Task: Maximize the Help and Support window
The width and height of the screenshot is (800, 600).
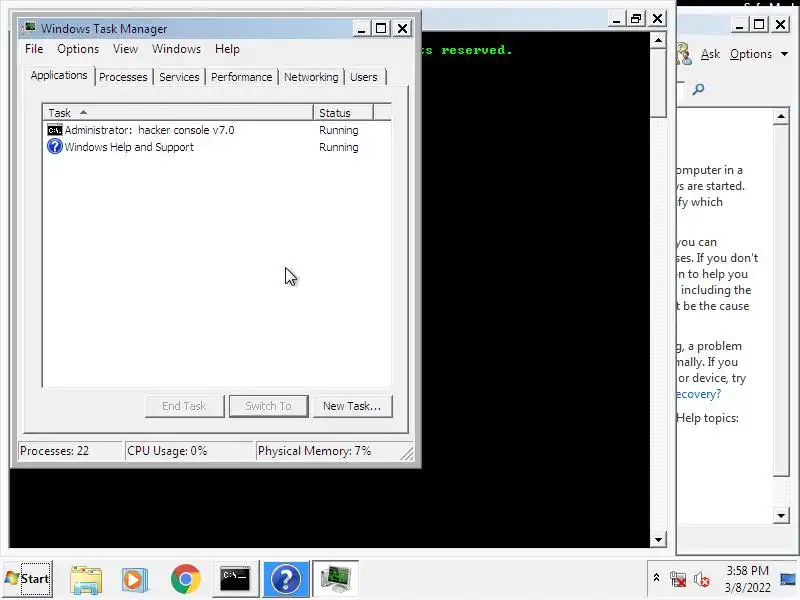Action: click(x=759, y=24)
